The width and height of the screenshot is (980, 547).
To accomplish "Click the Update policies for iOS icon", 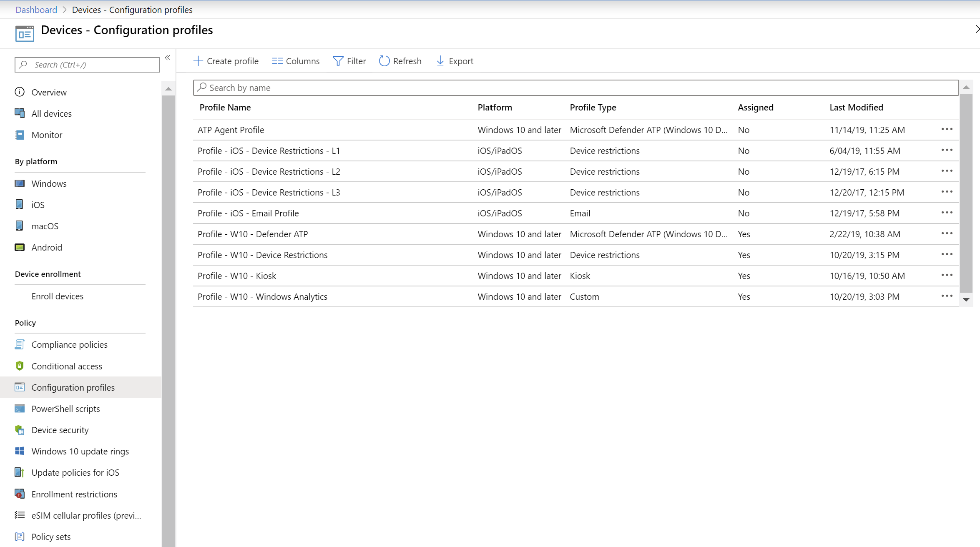I will 20,472.
